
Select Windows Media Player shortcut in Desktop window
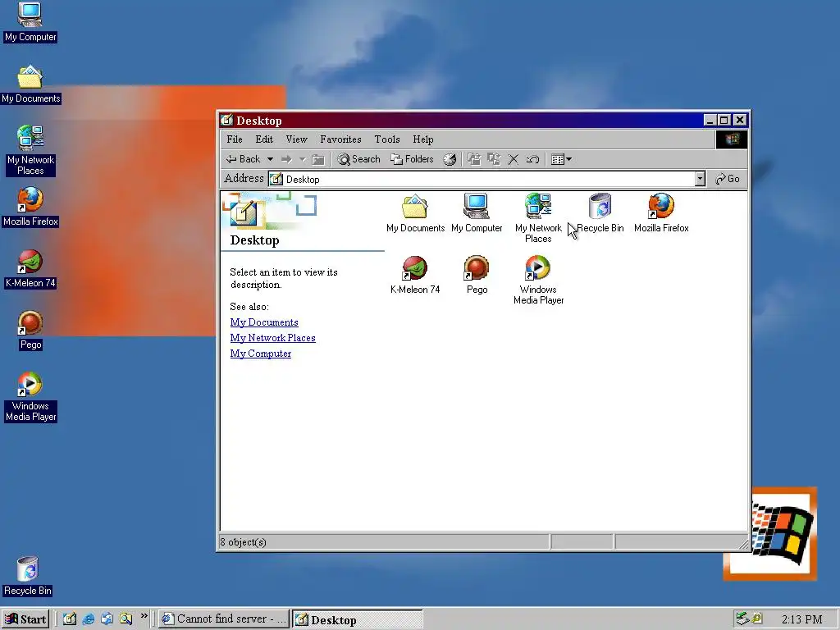coord(538,280)
